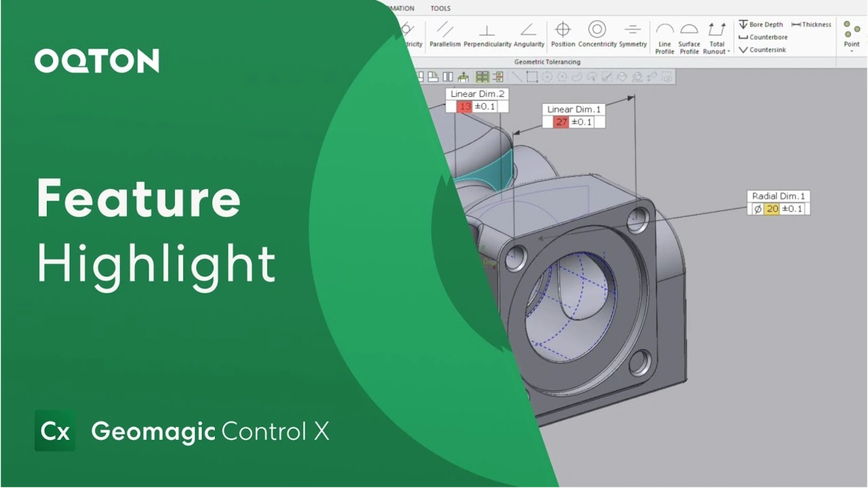Screen dimensions: 868x488
Task: Click the red 27 value cell
Action: [x=561, y=122]
